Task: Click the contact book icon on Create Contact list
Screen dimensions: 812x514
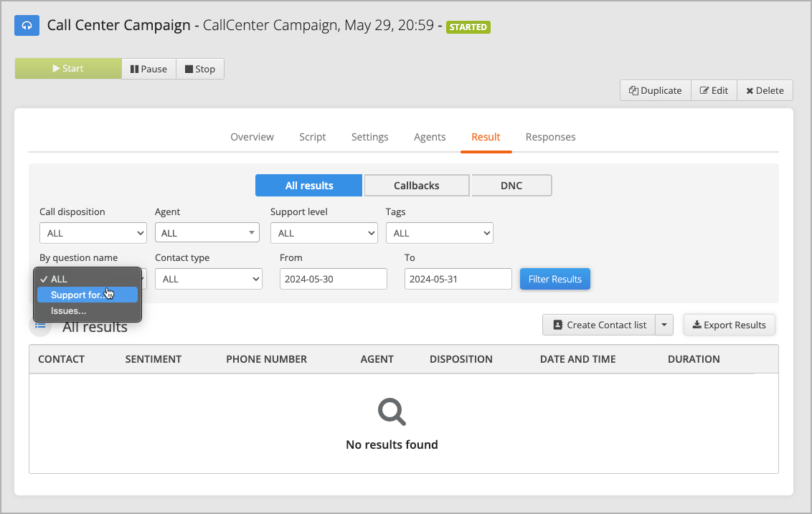Action: pos(557,324)
